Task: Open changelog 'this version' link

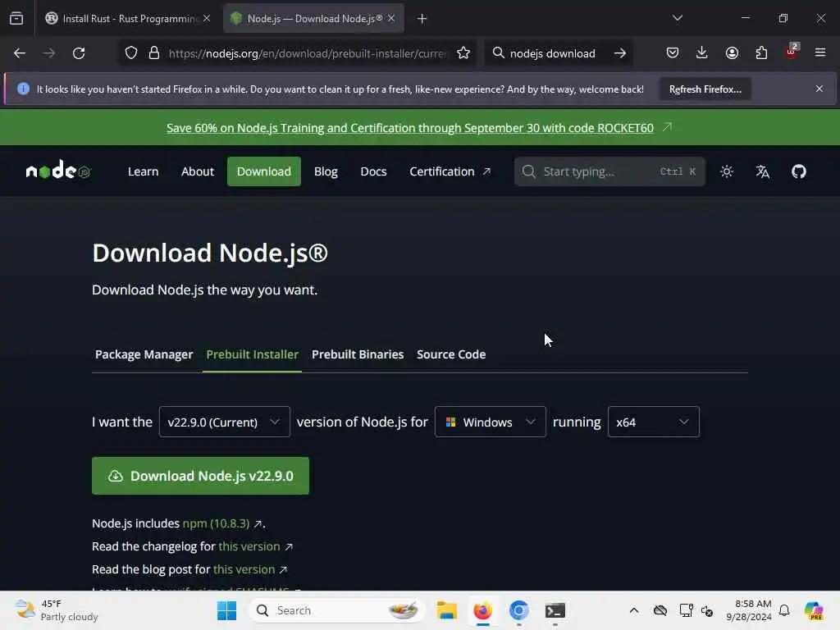Action: [x=249, y=546]
